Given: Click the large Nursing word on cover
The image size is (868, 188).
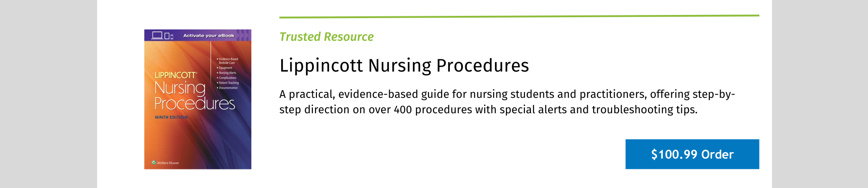Looking at the screenshot, I should (x=180, y=88).
